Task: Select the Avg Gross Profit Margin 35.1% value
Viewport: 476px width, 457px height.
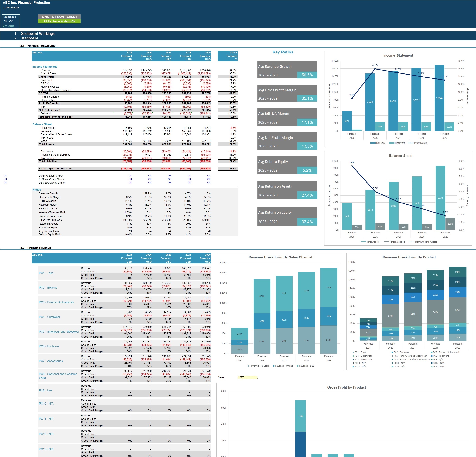Action: tap(307, 98)
